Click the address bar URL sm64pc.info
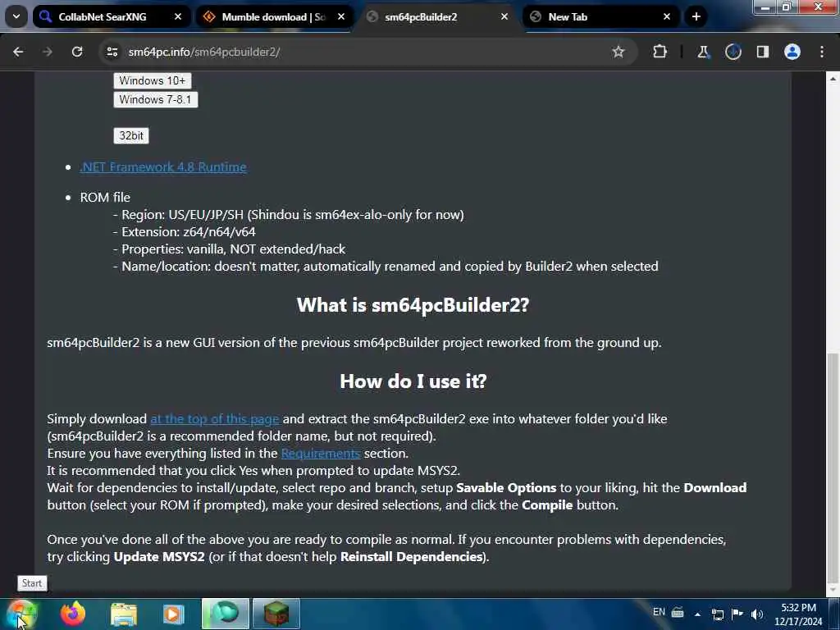Image resolution: width=840 pixels, height=630 pixels. pyautogui.click(x=204, y=52)
